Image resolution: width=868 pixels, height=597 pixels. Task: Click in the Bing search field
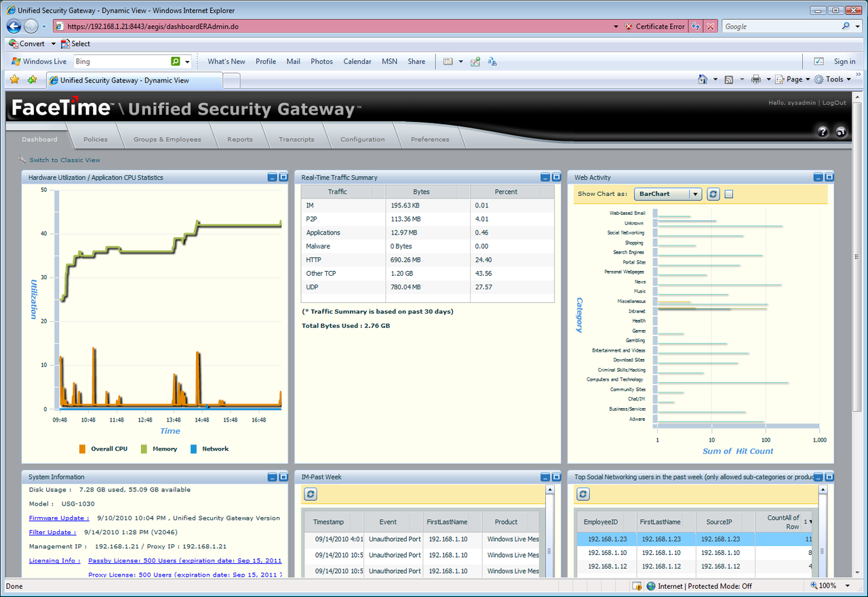click(121, 61)
